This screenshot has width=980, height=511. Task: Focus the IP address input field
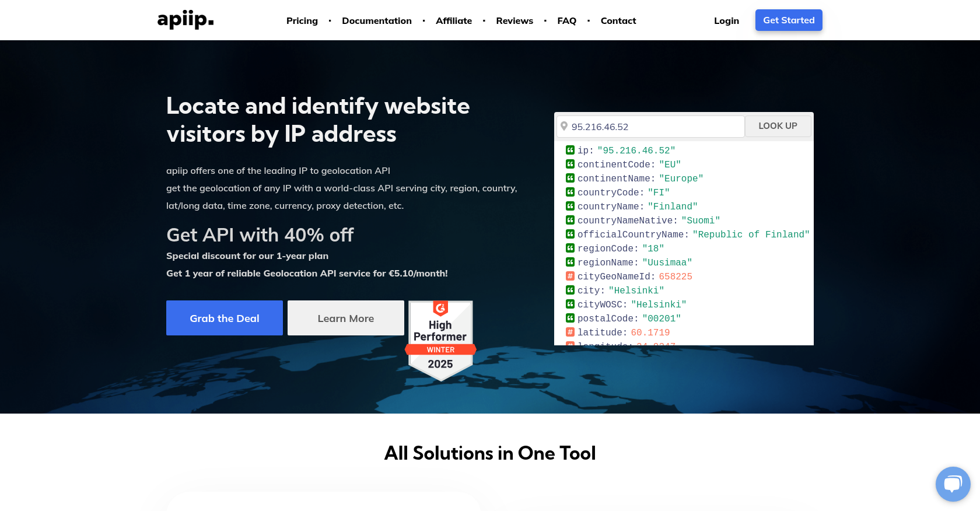click(650, 127)
